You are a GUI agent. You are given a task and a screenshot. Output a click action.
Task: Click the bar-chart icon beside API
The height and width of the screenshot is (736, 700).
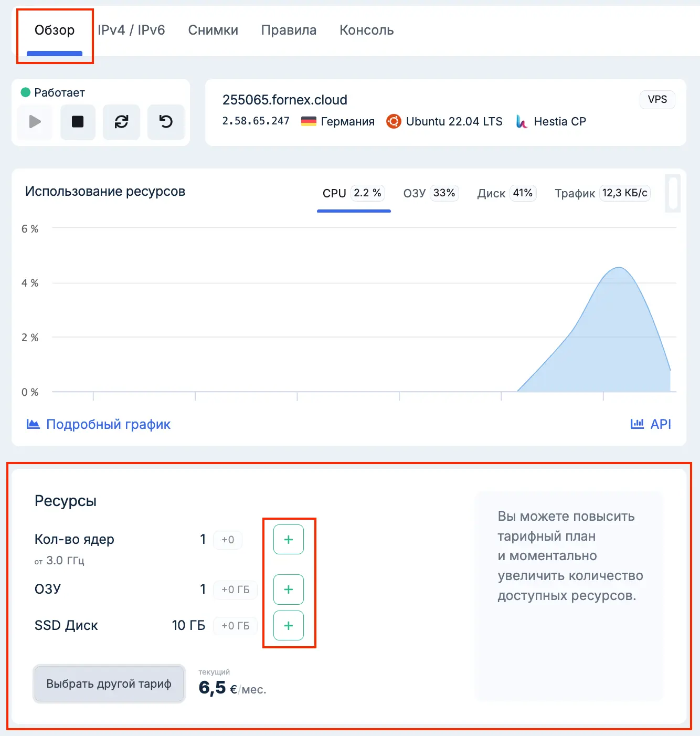coord(637,424)
